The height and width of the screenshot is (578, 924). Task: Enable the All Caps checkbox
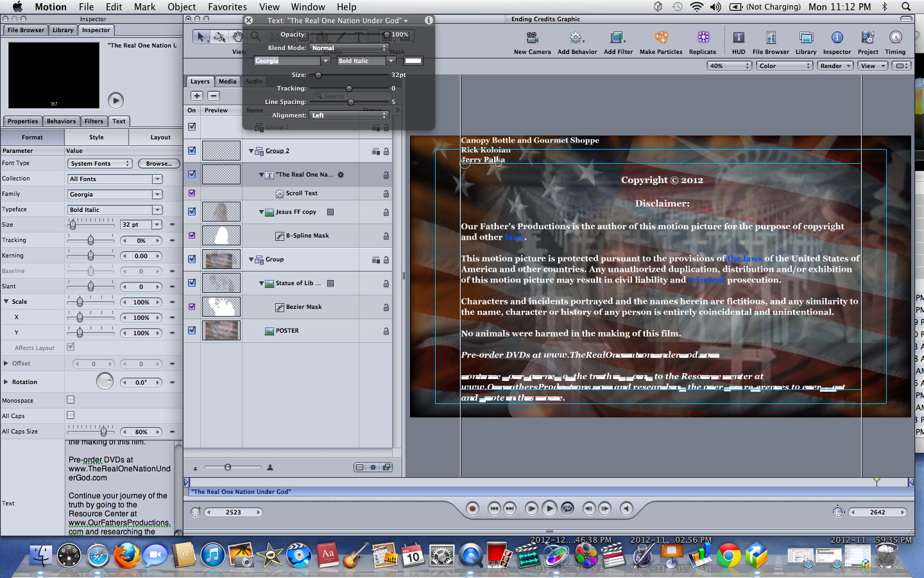click(71, 415)
